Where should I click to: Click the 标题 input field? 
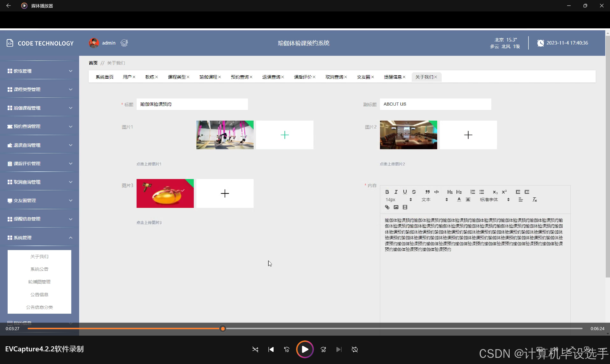(192, 104)
